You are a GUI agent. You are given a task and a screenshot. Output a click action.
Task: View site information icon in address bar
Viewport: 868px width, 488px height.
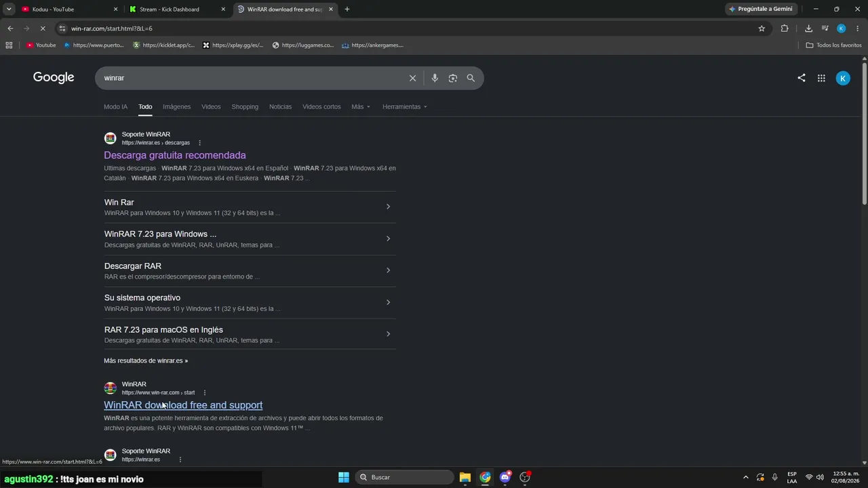pos(62,28)
